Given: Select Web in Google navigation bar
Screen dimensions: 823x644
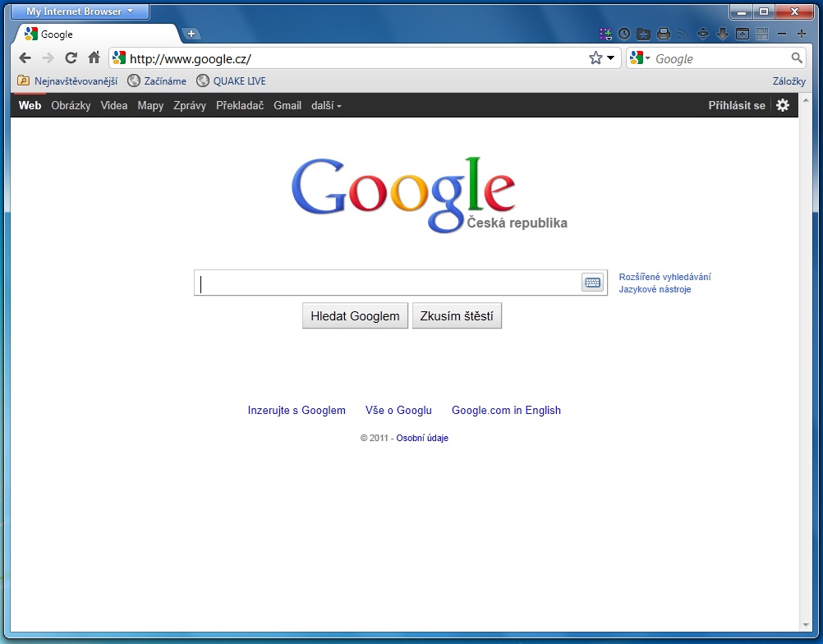Looking at the screenshot, I should [30, 105].
